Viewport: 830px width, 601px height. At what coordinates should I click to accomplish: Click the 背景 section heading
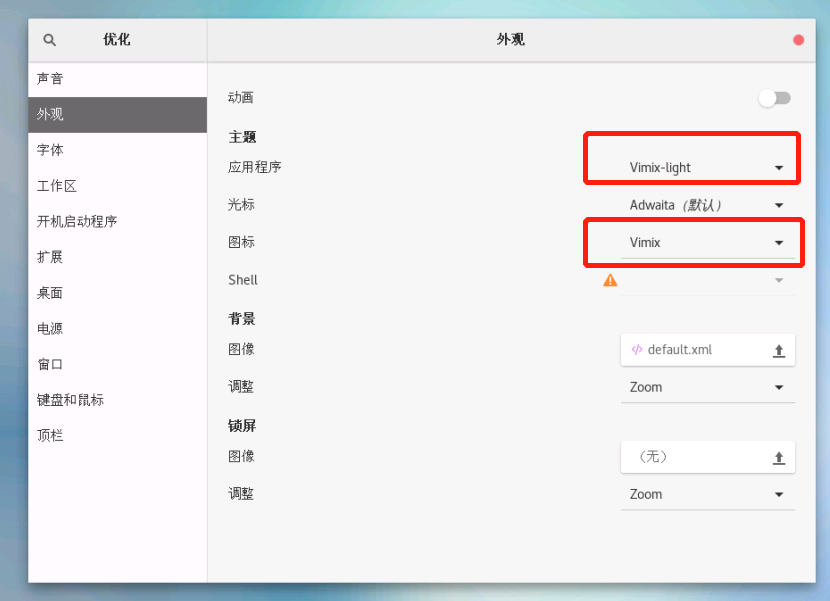pyautogui.click(x=242, y=319)
